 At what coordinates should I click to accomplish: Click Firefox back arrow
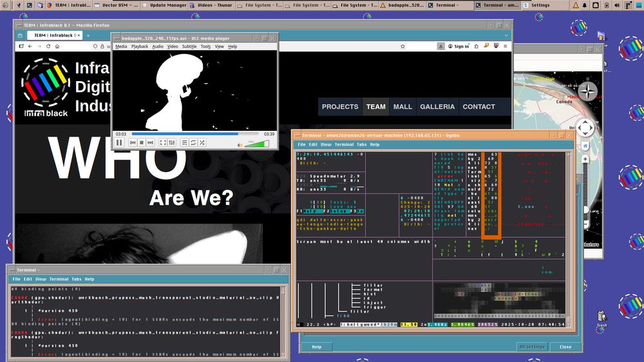click(30, 46)
